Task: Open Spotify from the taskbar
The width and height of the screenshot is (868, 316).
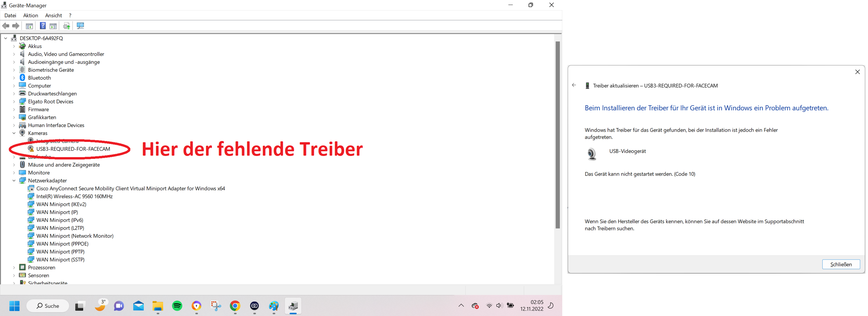Action: pyautogui.click(x=177, y=305)
